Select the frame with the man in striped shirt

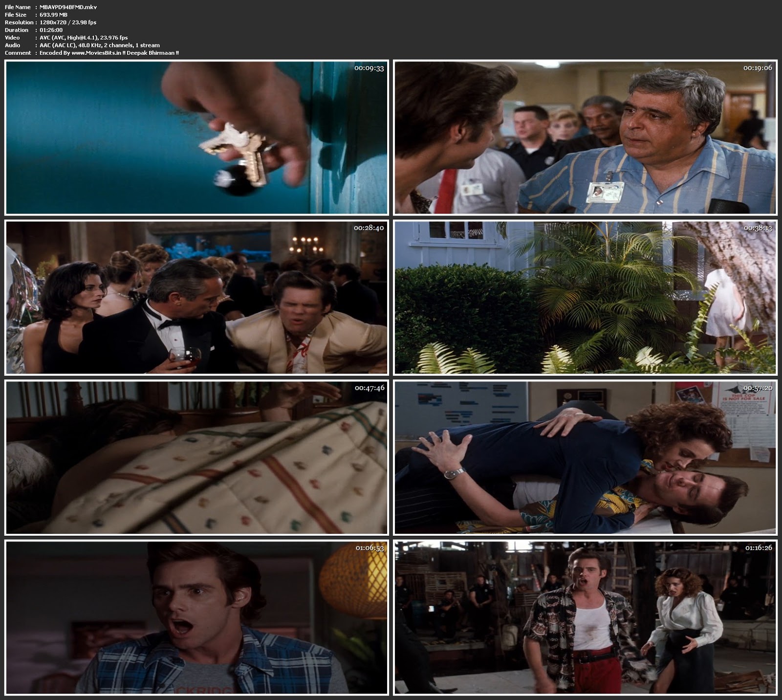click(585, 137)
